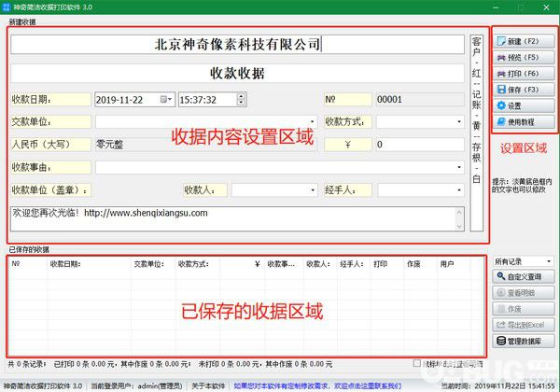Open the 使用教程 tutorial

click(x=524, y=121)
